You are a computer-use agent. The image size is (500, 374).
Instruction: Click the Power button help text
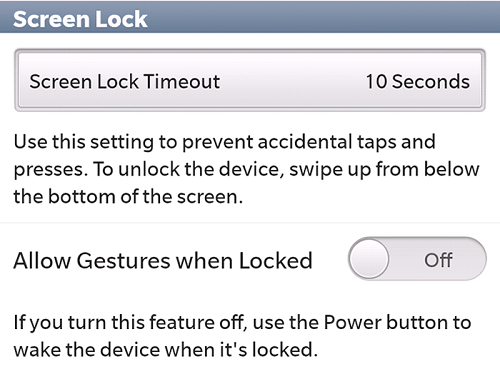(x=242, y=336)
